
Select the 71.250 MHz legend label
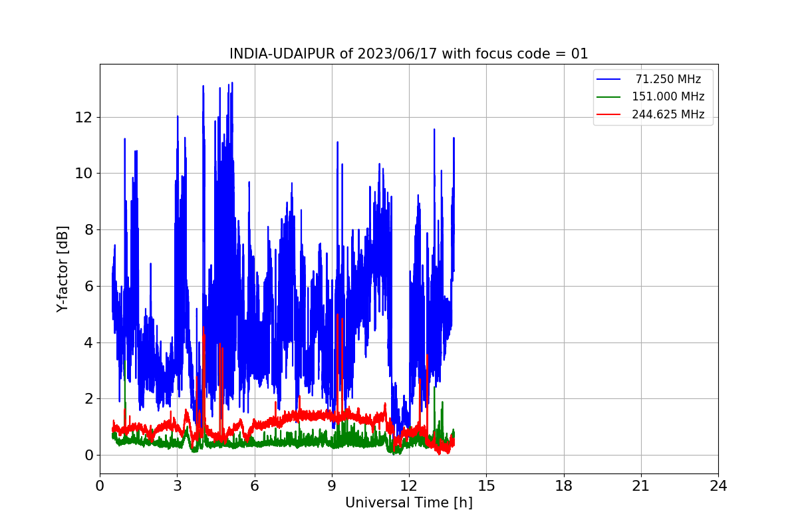click(x=668, y=79)
